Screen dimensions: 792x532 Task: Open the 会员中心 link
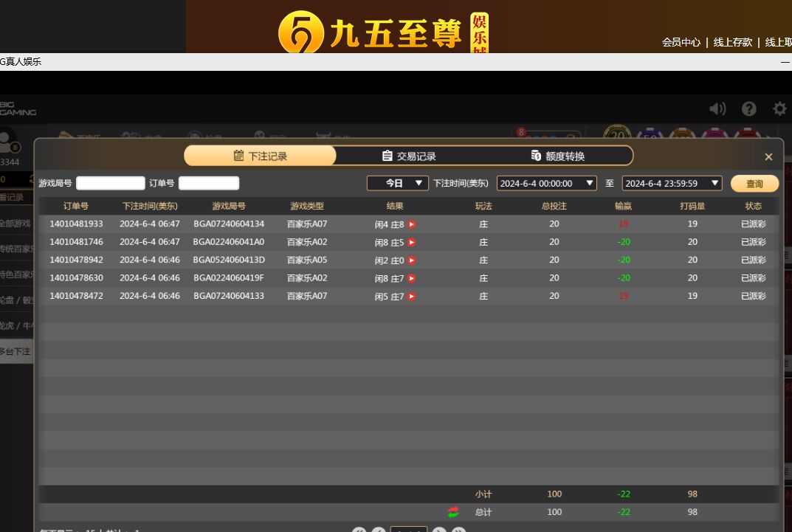click(681, 43)
